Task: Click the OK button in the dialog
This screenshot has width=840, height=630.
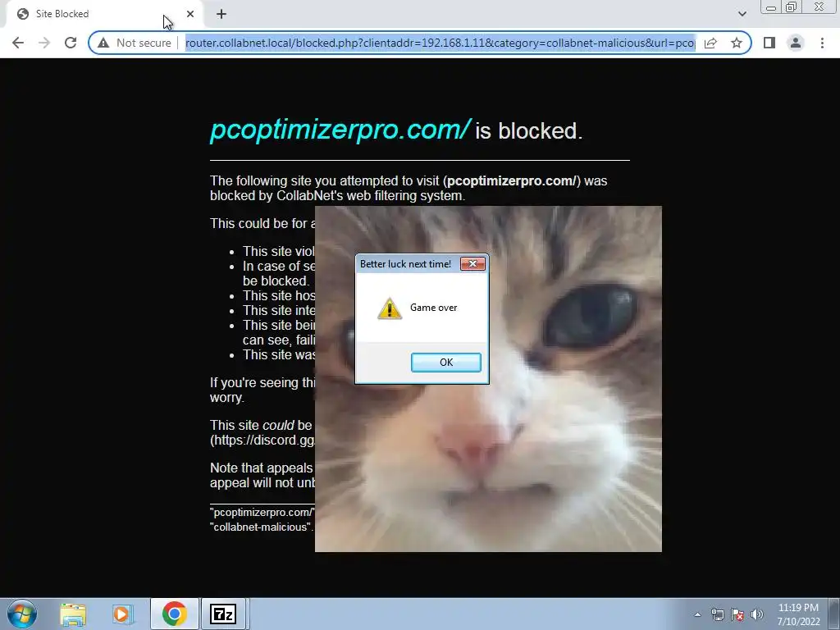Action: pyautogui.click(x=445, y=362)
